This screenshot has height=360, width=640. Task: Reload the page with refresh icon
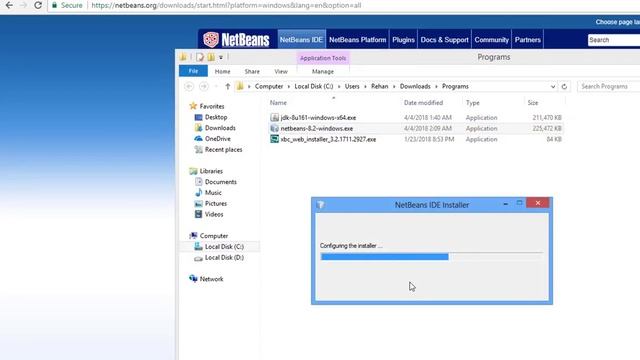pyautogui.click(x=38, y=5)
